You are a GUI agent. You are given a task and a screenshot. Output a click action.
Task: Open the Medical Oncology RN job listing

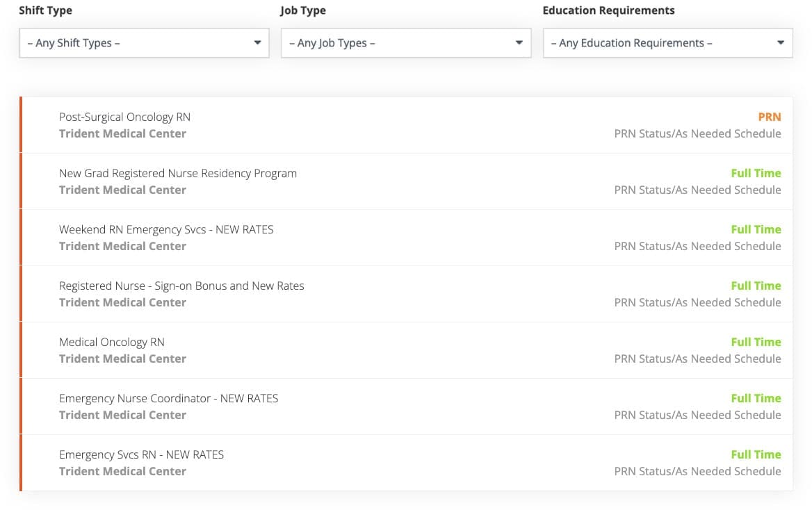112,343
